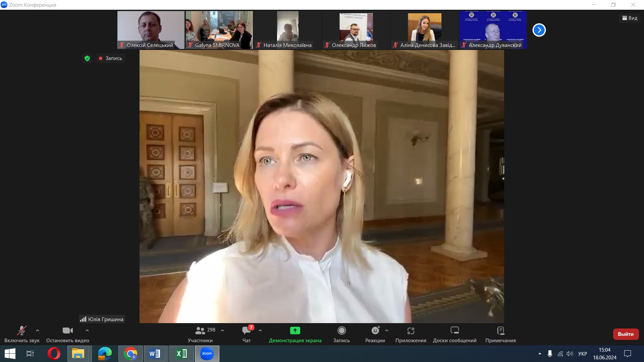
Task: Open the Reactions smiley icon
Action: click(375, 331)
